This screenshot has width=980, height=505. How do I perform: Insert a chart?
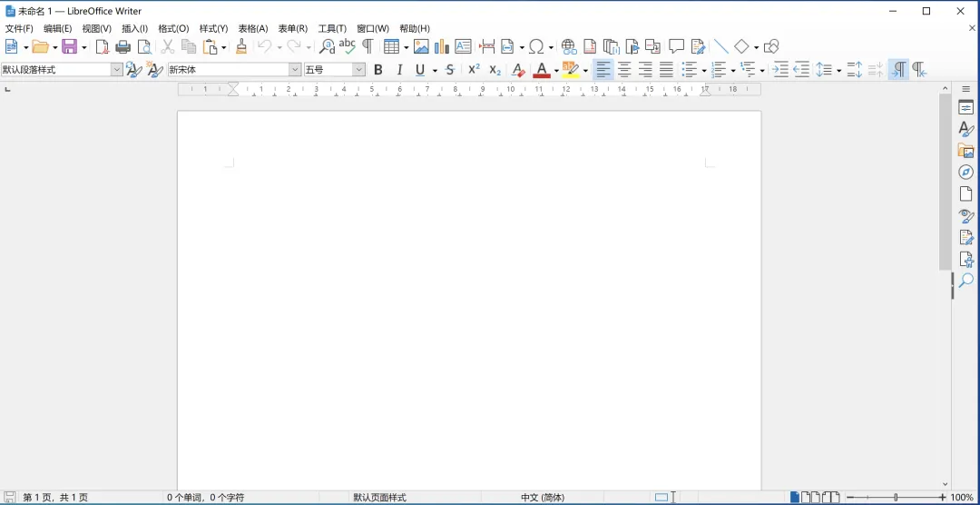pyautogui.click(x=442, y=46)
